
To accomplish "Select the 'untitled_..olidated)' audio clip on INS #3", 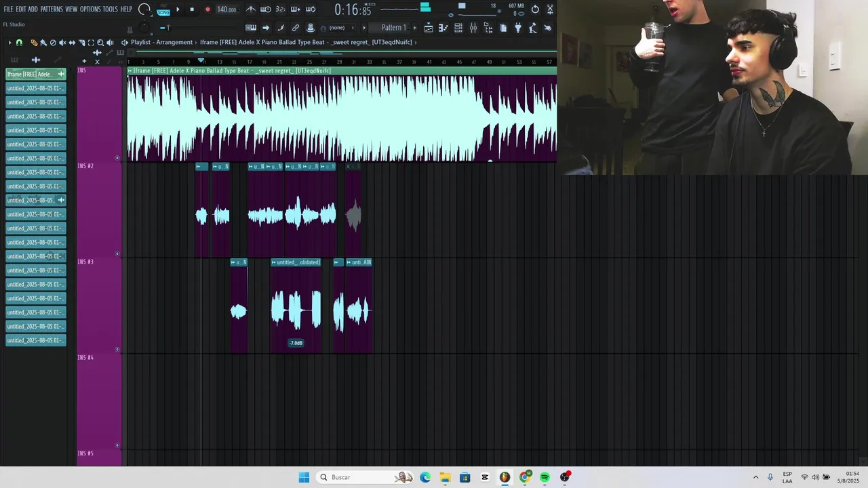I will point(296,306).
